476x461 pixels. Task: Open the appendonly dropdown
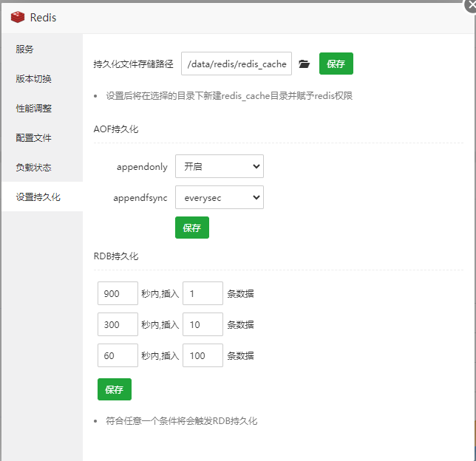coord(220,166)
